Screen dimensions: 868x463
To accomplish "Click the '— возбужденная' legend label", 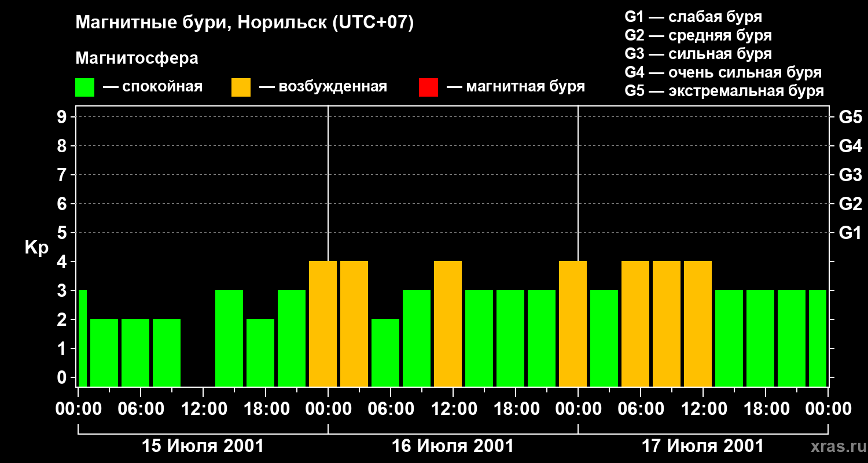I will point(323,87).
